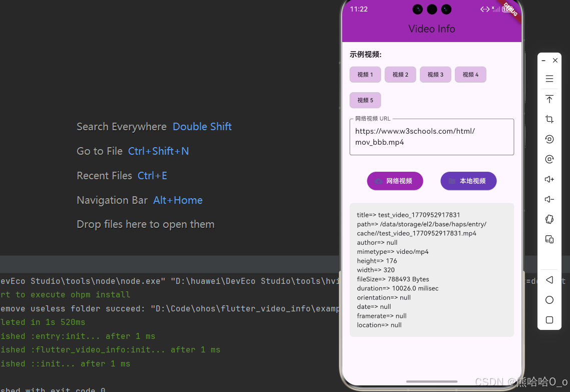Tap the purple 网络视频 button
The image size is (570, 392).
(395, 181)
